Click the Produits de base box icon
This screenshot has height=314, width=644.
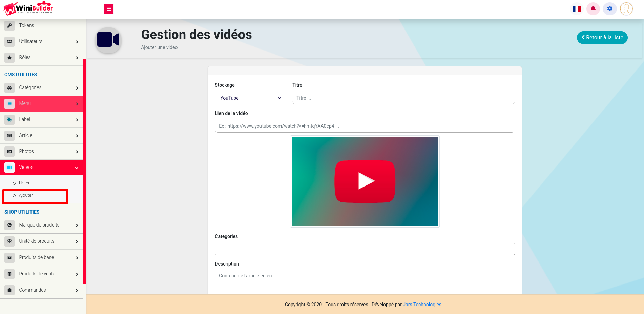9,257
